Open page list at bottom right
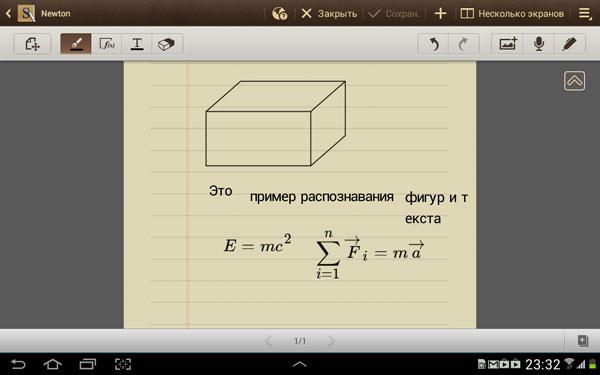 582,341
